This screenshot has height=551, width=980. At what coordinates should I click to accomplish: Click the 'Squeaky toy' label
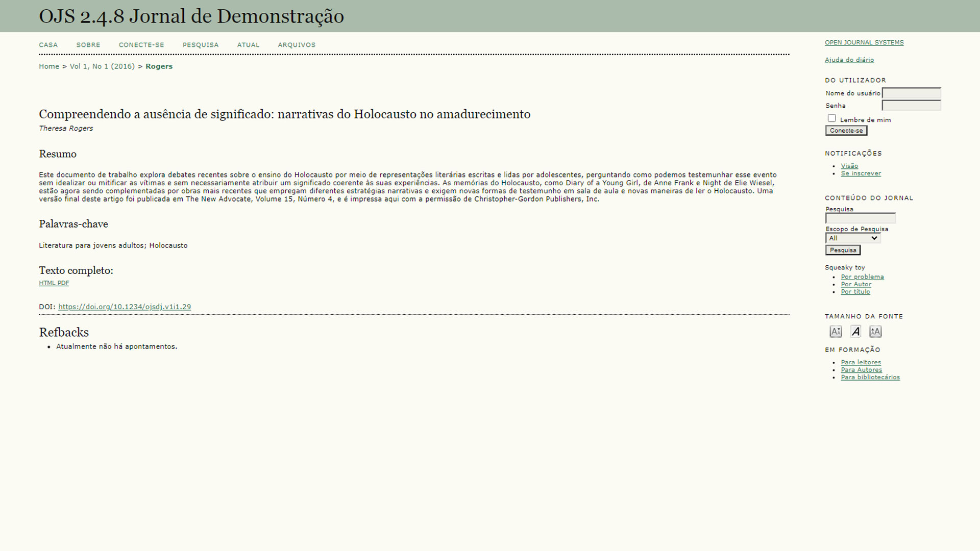845,268
